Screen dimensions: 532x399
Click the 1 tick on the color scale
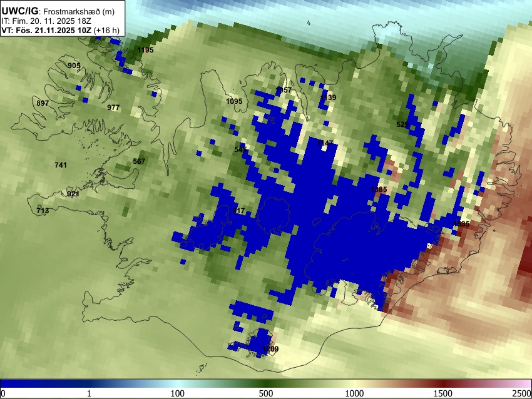(x=89, y=393)
